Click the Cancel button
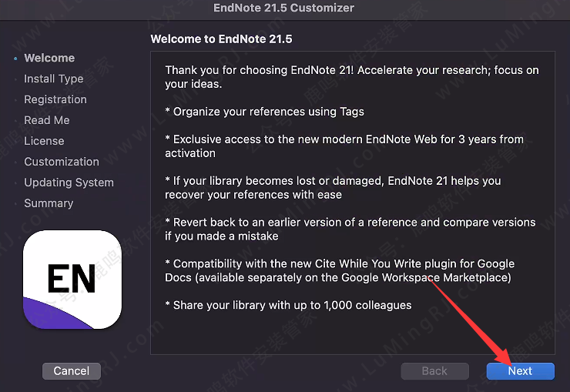570x392 pixels. [71, 371]
